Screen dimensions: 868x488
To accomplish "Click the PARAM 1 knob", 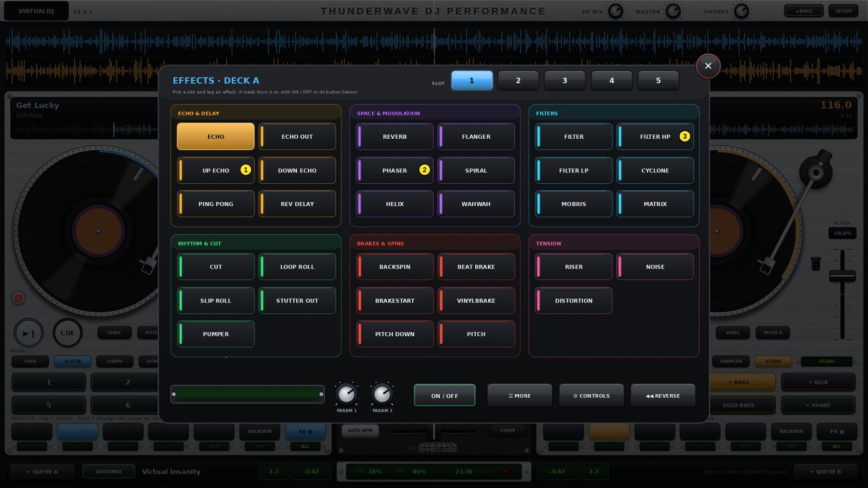I will (346, 394).
